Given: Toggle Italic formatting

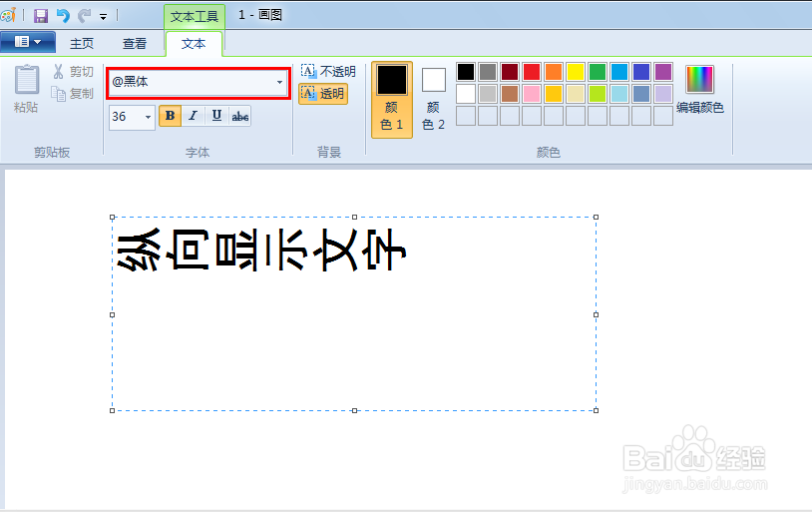Looking at the screenshot, I should 193,116.
